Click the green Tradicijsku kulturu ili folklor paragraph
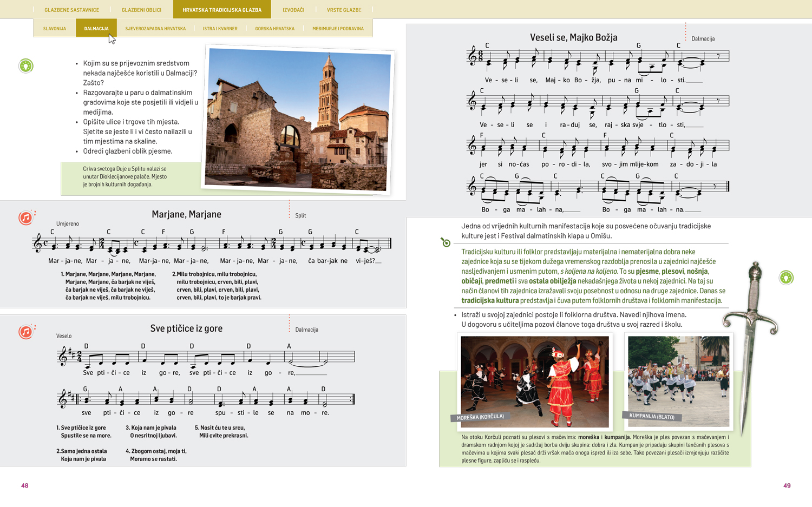Screen dimensions: 812x507 pos(593,276)
